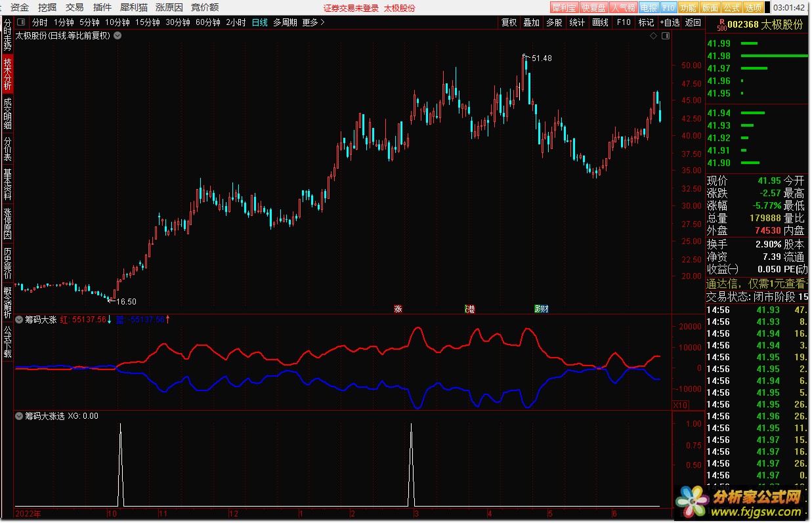
Task: Click the 通达信 promotional link text
Action: tap(758, 284)
